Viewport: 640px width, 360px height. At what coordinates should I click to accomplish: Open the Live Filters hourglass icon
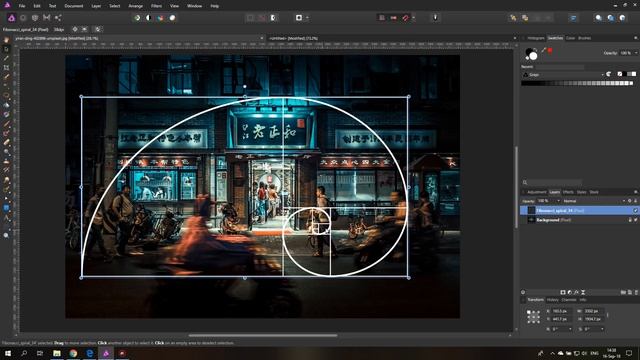pos(583,292)
